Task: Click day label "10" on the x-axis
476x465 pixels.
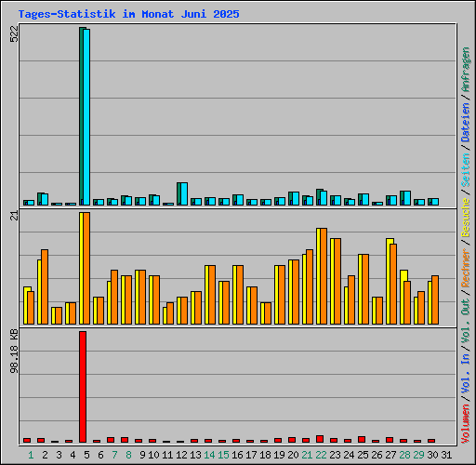Action: [x=153, y=455]
